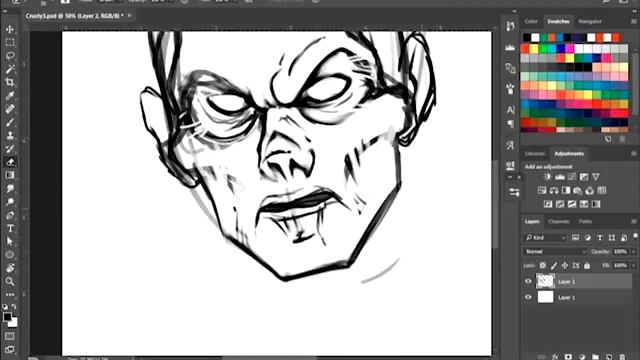
Task: Select the Crusty3.psd document tab
Action: [x=74, y=16]
